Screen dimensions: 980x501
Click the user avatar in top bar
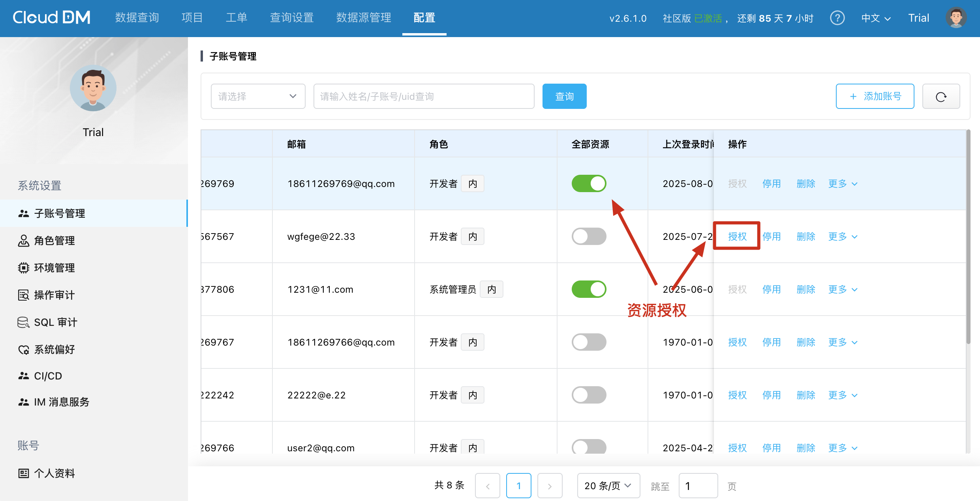(956, 18)
